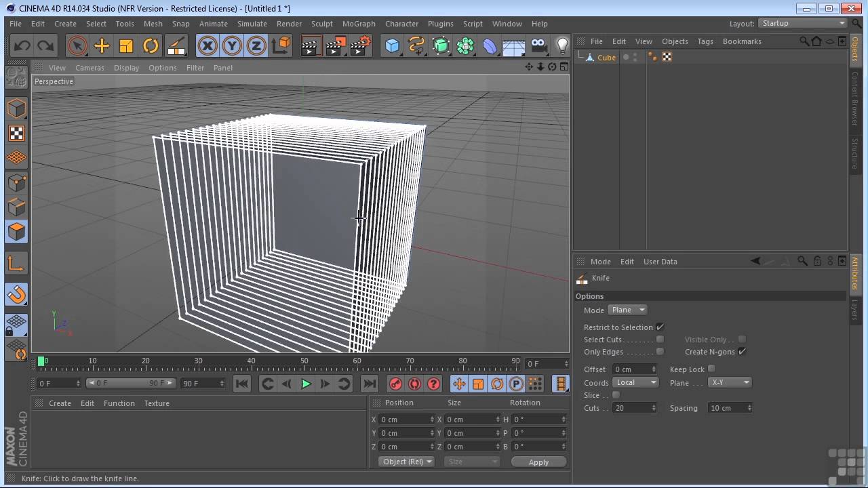Toggle the coordinate system icon
This screenshot has height=488, width=868.
click(281, 45)
